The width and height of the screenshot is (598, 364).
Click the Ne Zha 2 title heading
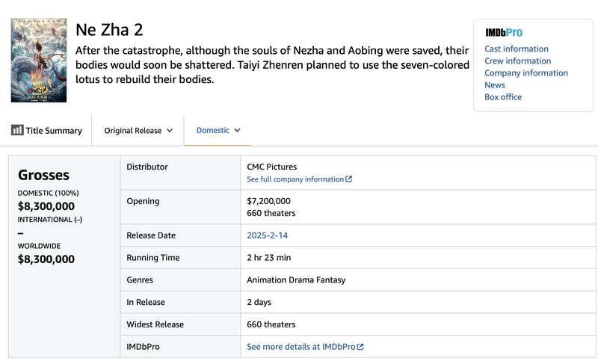[109, 30]
